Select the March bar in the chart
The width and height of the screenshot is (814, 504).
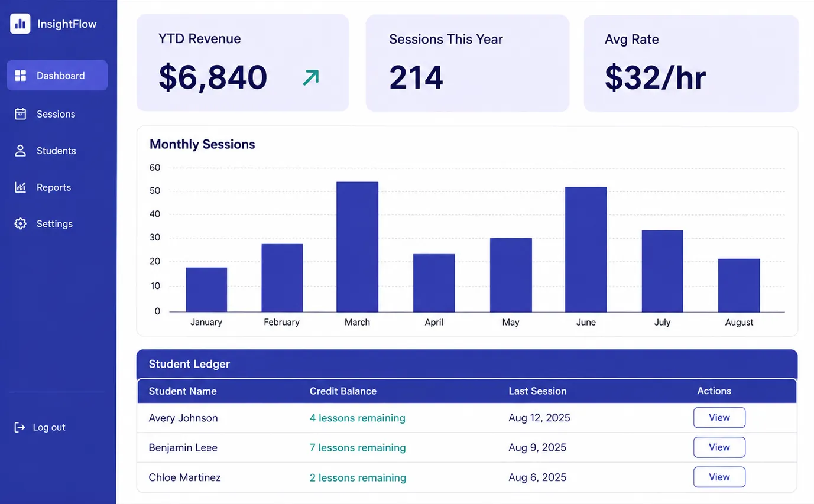[x=358, y=247]
